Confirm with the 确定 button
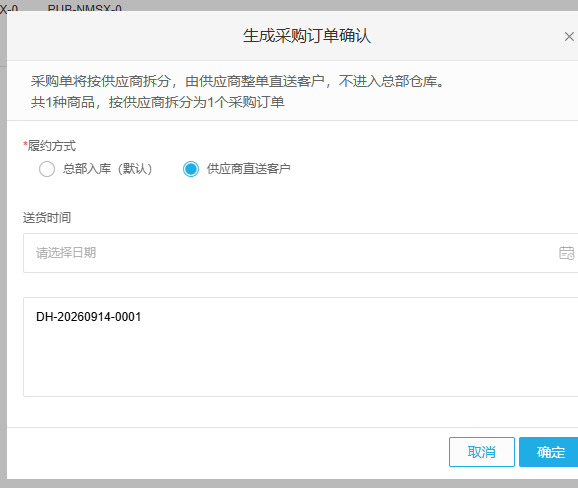The height and width of the screenshot is (488, 578). (549, 452)
